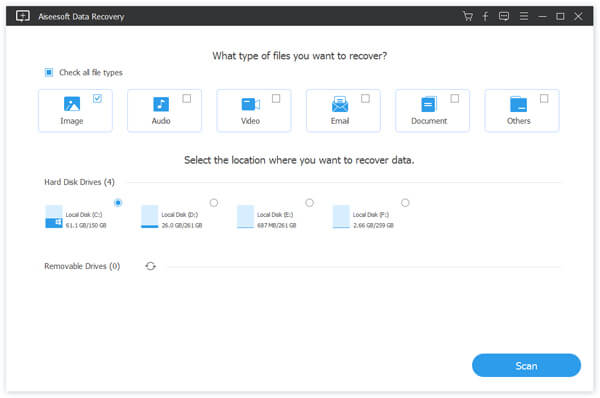Choose Local Disk (E:) radio button
Viewport: 600px width, 398px height.
tap(310, 203)
